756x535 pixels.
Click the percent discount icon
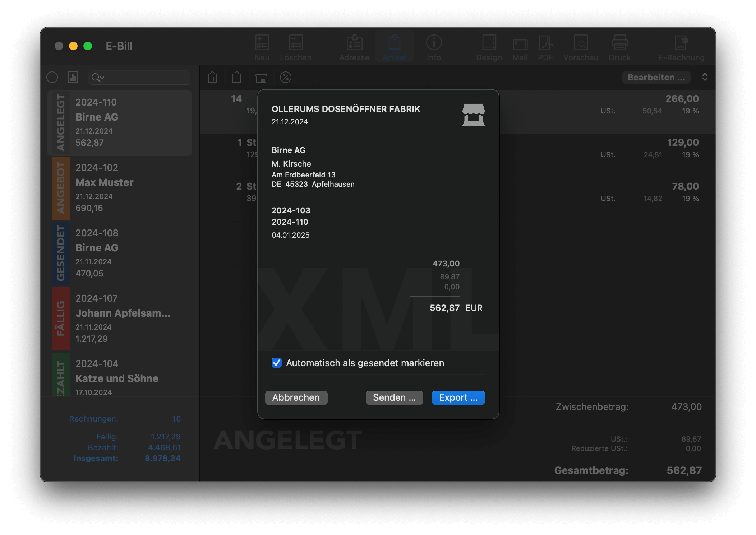[285, 77]
